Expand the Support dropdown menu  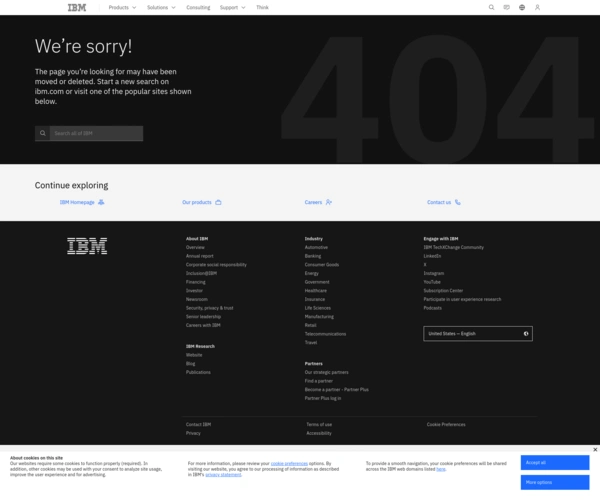[x=232, y=7]
